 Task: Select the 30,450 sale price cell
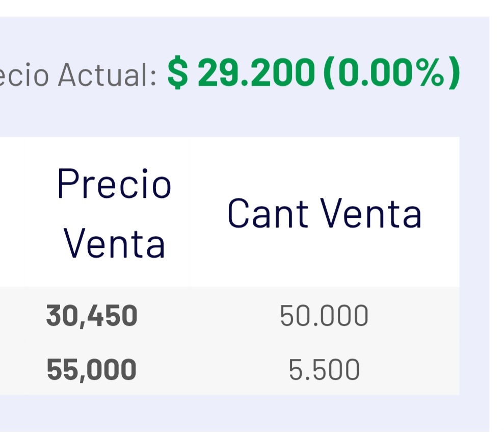92,316
